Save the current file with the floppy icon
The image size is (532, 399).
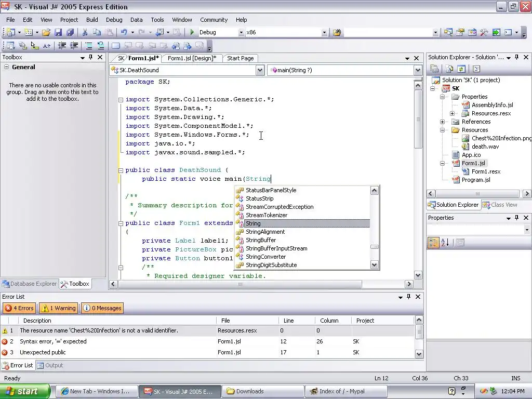point(58,32)
